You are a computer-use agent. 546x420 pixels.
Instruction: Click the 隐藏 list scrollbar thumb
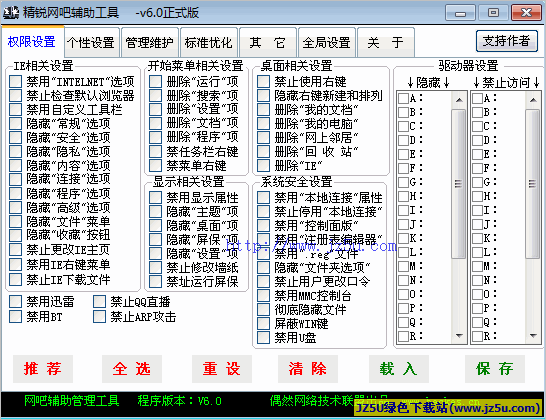pos(459,184)
